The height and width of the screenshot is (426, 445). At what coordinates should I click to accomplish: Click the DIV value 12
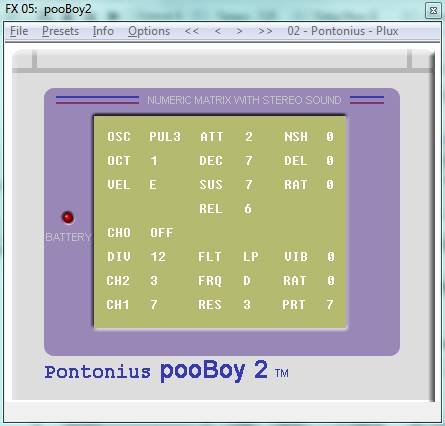click(x=158, y=257)
